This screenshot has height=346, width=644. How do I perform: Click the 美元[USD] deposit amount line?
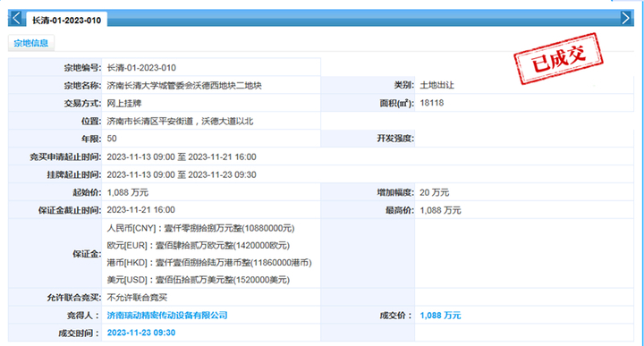coord(199,280)
